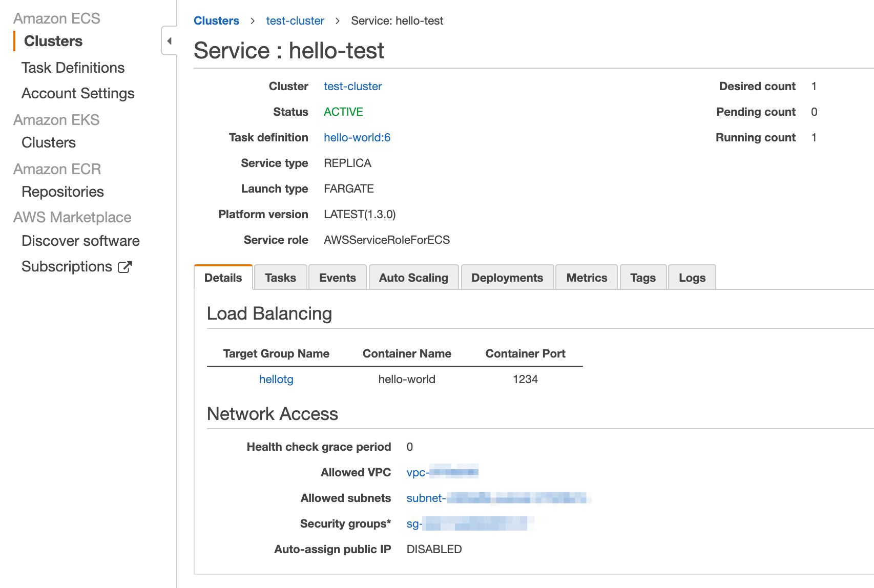This screenshot has height=588, width=874.
Task: View the hellotg target group
Action: tap(276, 379)
